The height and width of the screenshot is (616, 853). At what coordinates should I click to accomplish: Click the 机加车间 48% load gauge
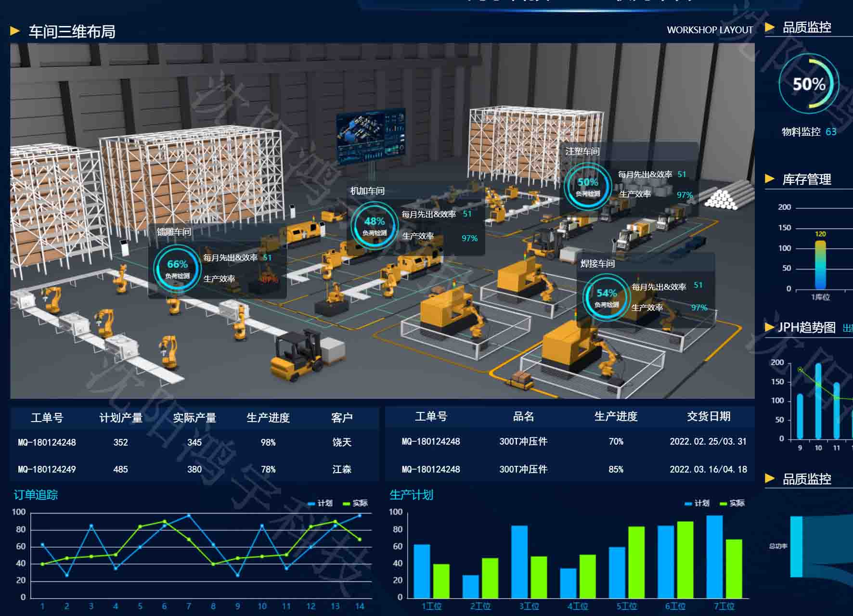(374, 225)
